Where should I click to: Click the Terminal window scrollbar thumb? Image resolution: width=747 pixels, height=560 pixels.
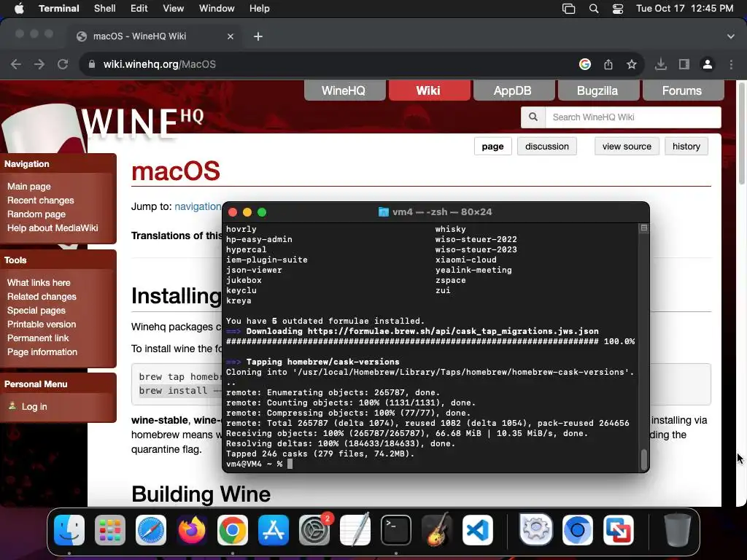point(643,459)
